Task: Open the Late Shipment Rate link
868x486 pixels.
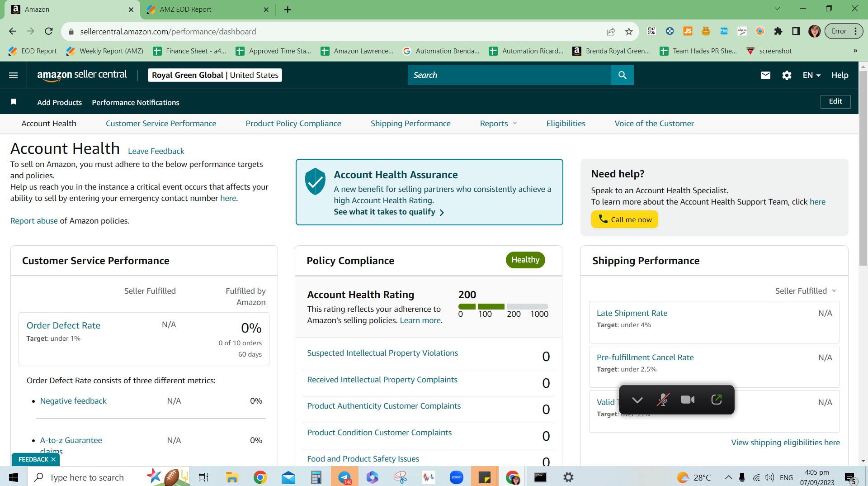Action: click(632, 313)
